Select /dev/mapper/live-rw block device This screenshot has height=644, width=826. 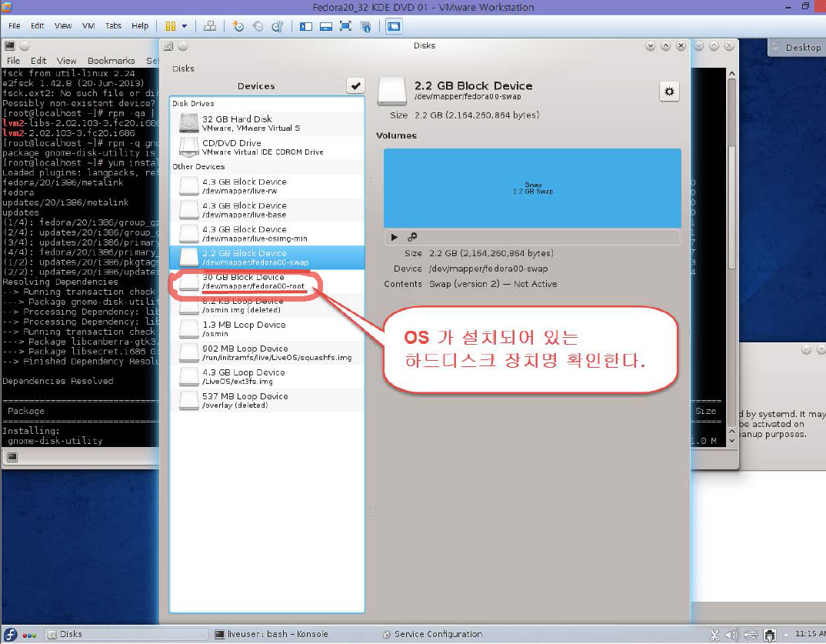click(267, 186)
